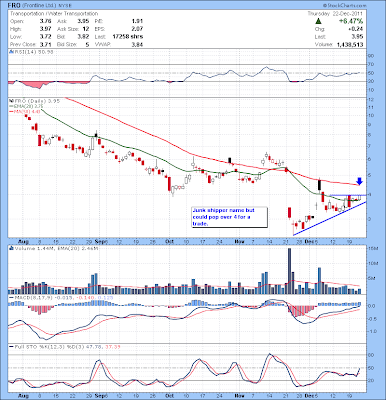Click the 70 level on RSI axis
This screenshot has width=386, height=400.
coord(371,64)
